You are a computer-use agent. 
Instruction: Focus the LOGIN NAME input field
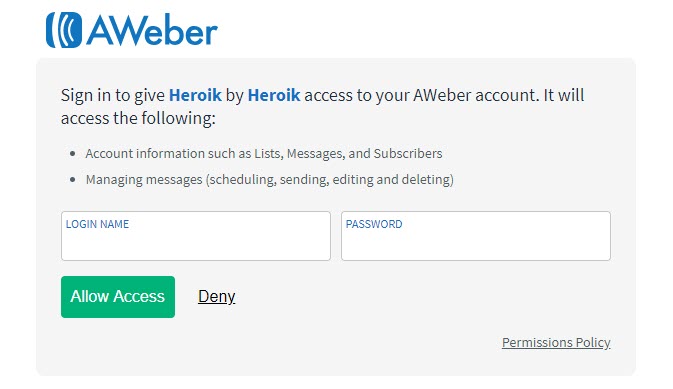[x=196, y=236]
